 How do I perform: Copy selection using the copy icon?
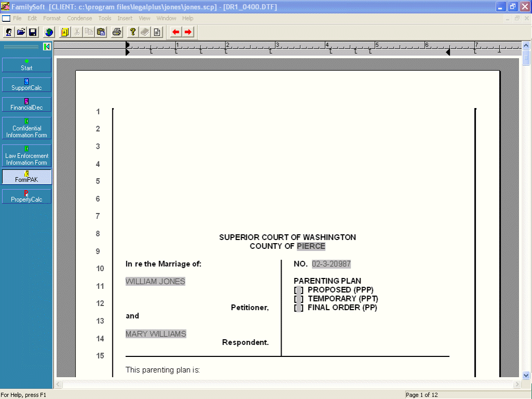(x=89, y=32)
